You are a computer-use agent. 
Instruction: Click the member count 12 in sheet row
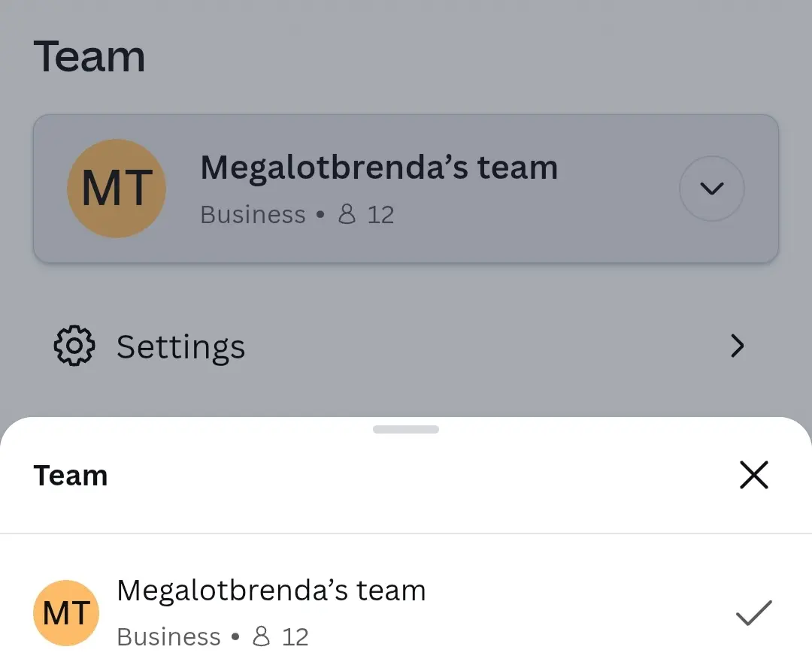pyautogui.click(x=295, y=637)
